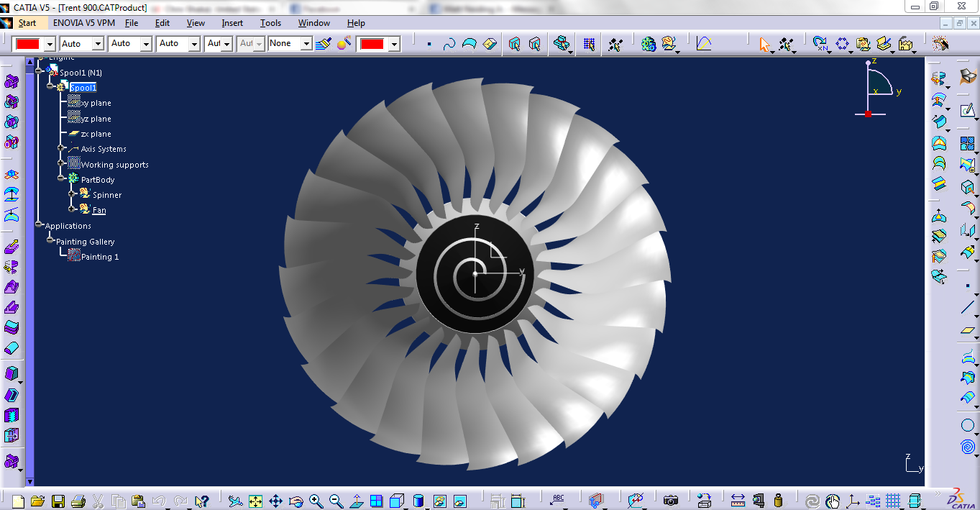Click the first red fill color swatch
Screen dimensions: 980x510
28,44
